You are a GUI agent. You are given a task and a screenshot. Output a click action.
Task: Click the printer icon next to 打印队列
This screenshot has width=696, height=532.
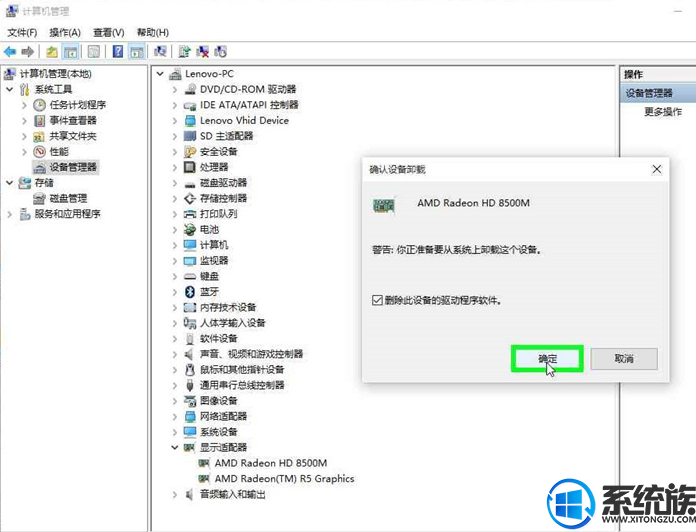point(190,214)
